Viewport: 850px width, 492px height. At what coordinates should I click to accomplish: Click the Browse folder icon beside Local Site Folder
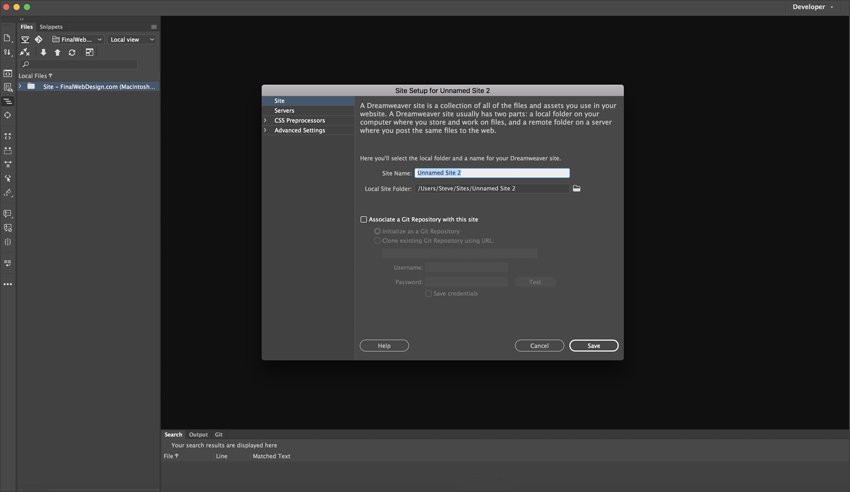577,189
